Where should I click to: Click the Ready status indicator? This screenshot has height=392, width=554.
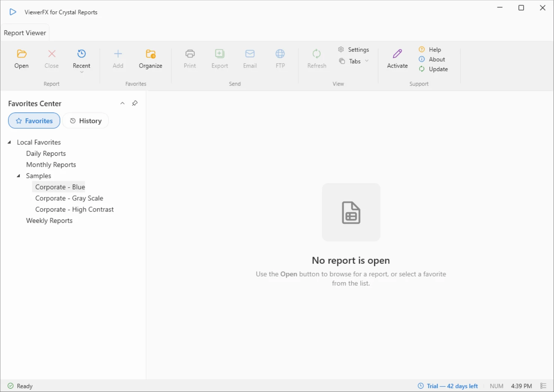(x=20, y=386)
